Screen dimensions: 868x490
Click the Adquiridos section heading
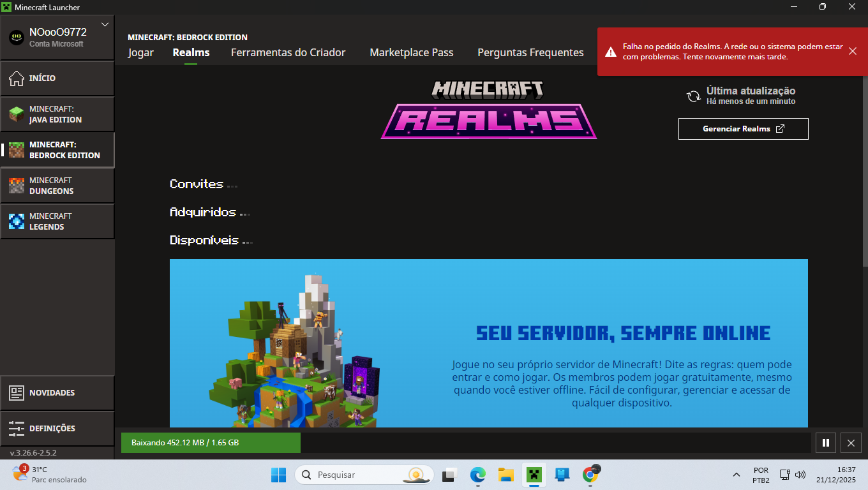click(x=203, y=212)
